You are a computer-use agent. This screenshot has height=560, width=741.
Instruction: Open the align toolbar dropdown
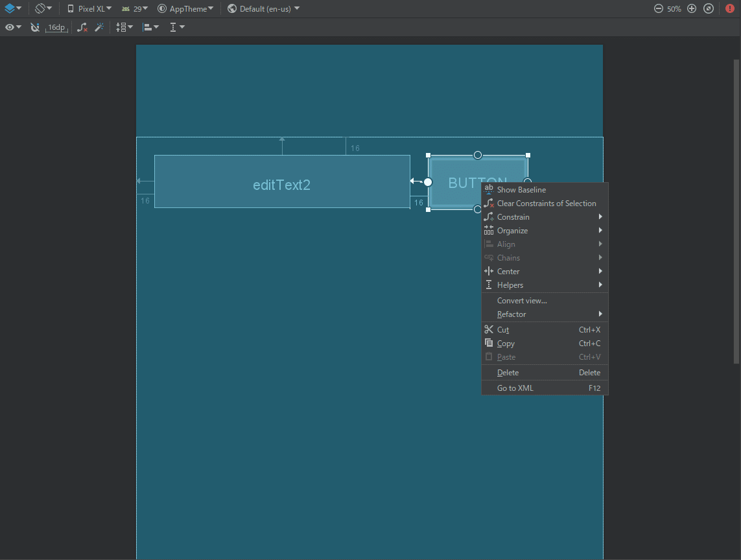[x=151, y=27]
